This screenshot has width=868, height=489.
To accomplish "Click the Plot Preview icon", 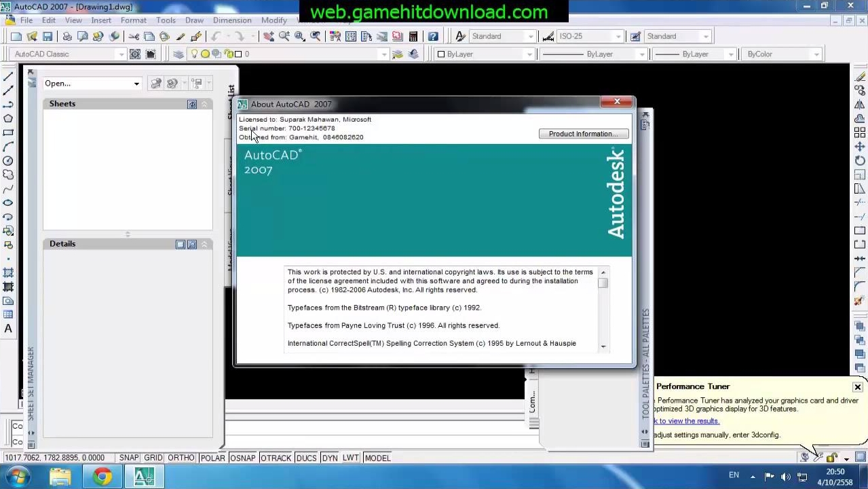I will (83, 36).
